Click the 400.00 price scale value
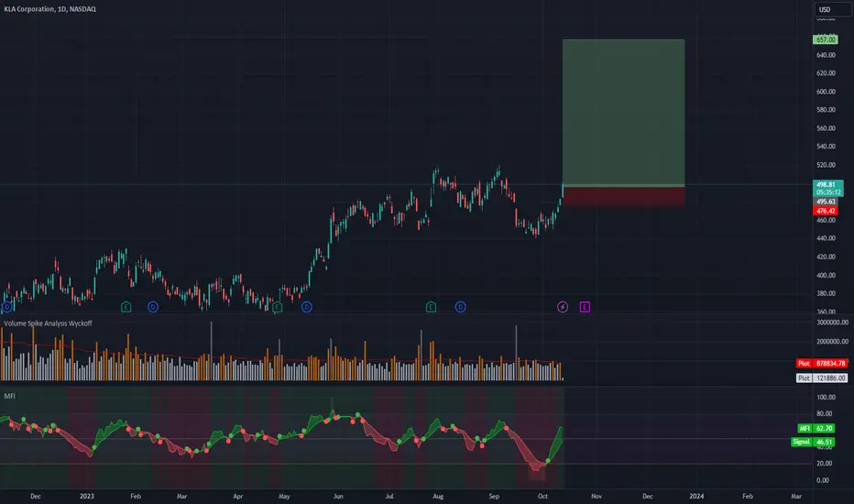The height and width of the screenshot is (504, 854). point(826,275)
